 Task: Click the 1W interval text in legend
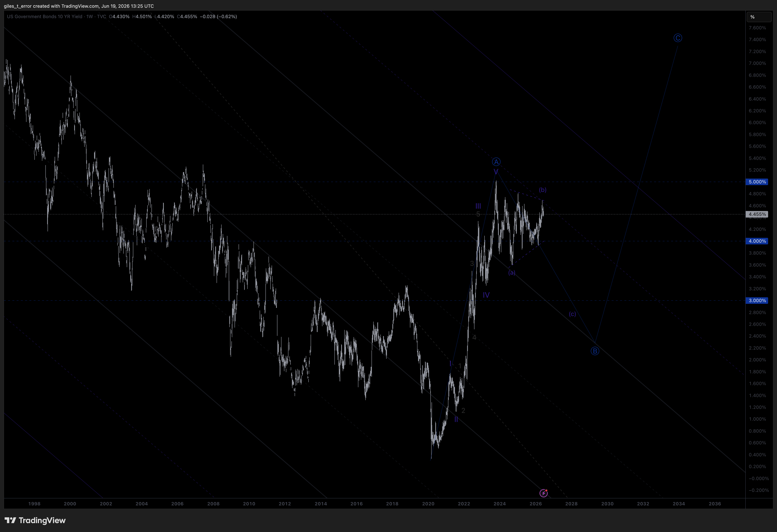[x=90, y=16]
